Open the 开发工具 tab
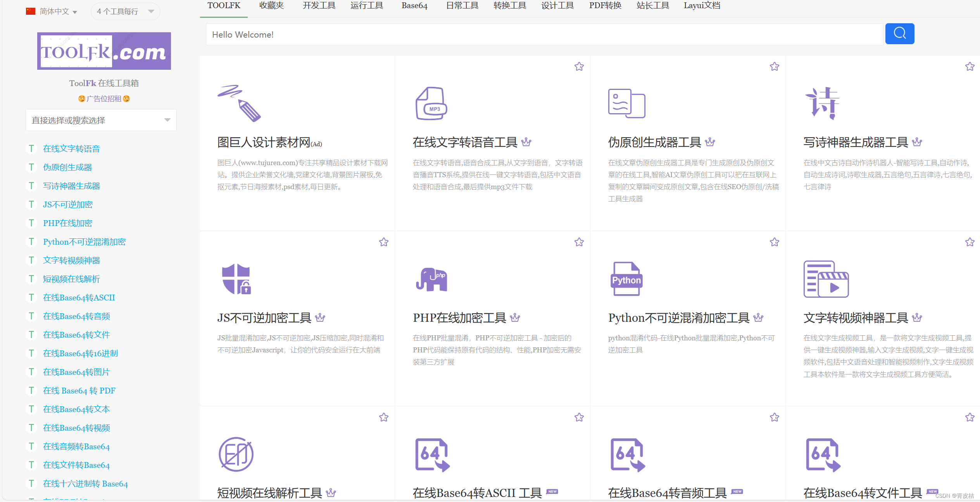 coord(319,6)
